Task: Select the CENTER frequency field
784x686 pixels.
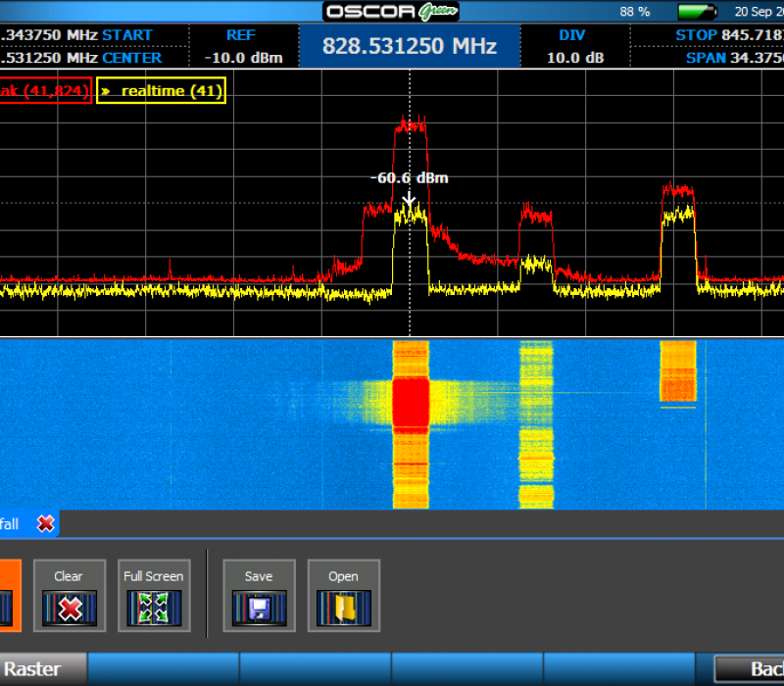Action: pos(76,58)
